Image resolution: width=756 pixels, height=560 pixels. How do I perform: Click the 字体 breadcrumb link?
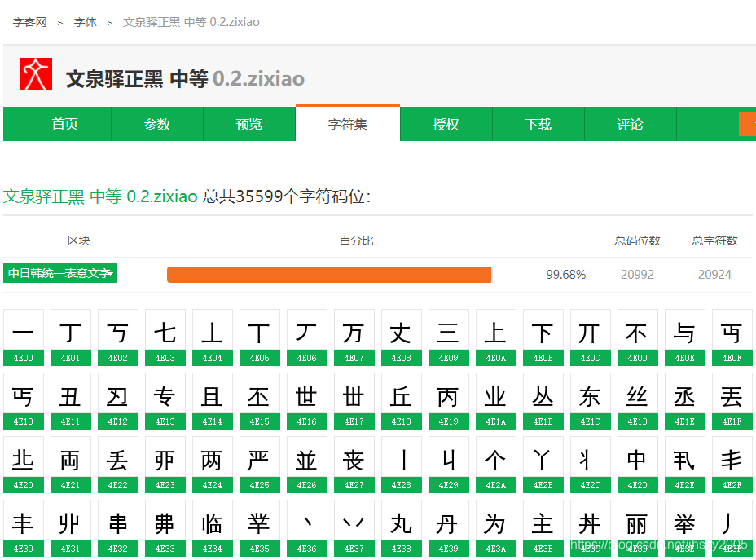click(x=86, y=22)
